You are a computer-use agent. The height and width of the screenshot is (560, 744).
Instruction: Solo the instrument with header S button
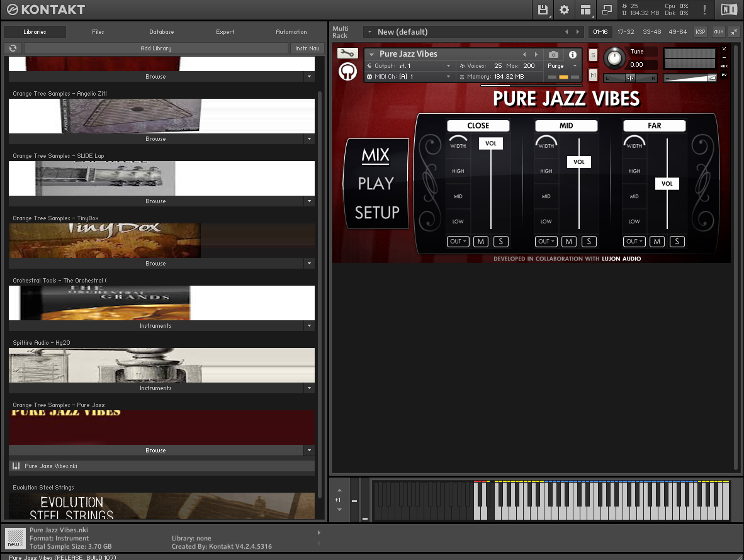point(593,55)
